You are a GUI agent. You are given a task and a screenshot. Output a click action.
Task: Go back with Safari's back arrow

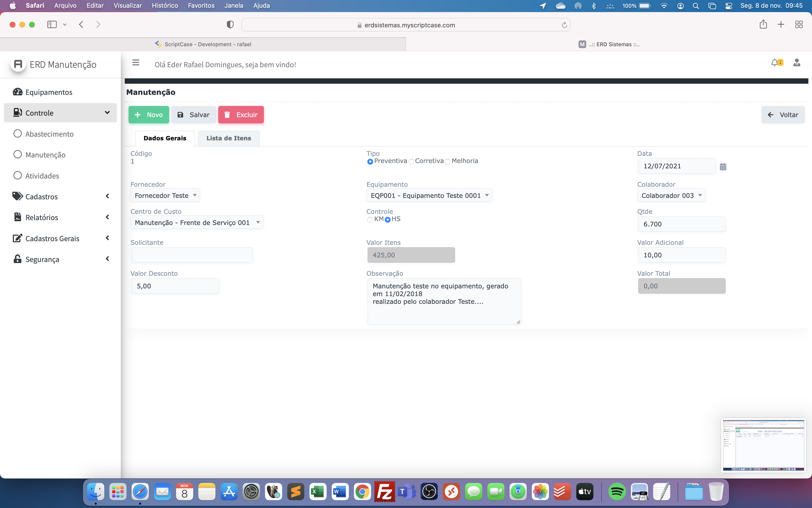coord(81,24)
